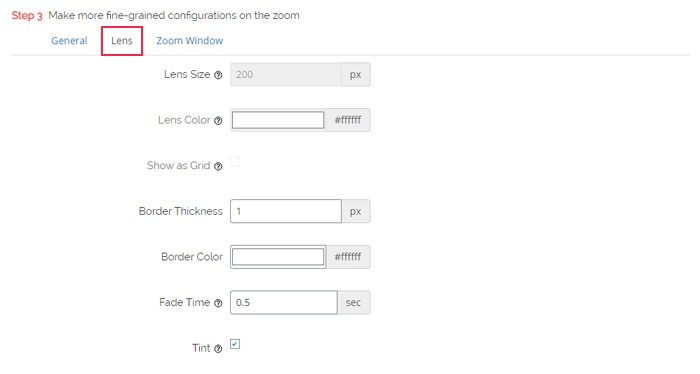Viewport: 700px width, 374px height.
Task: Uncheck the Tint checkbox
Action: pos(235,344)
